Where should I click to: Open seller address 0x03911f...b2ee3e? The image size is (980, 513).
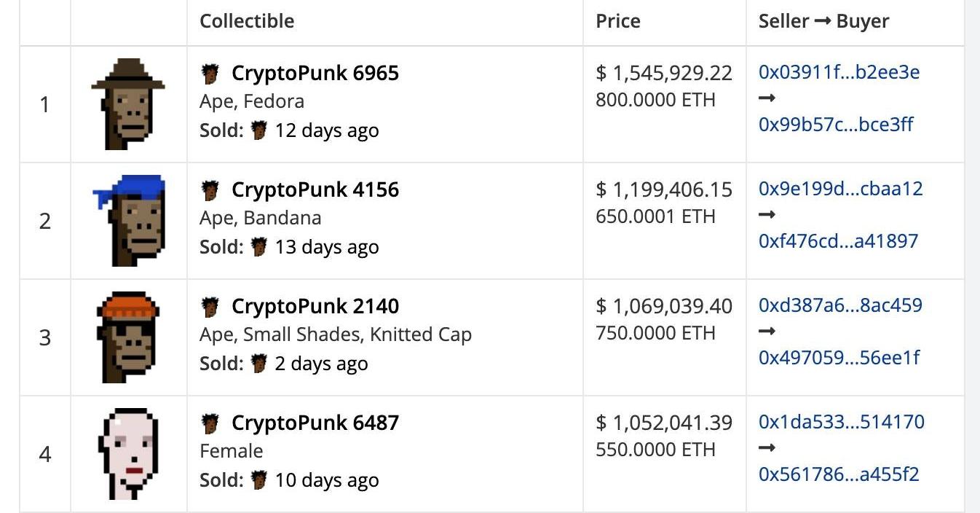click(839, 72)
